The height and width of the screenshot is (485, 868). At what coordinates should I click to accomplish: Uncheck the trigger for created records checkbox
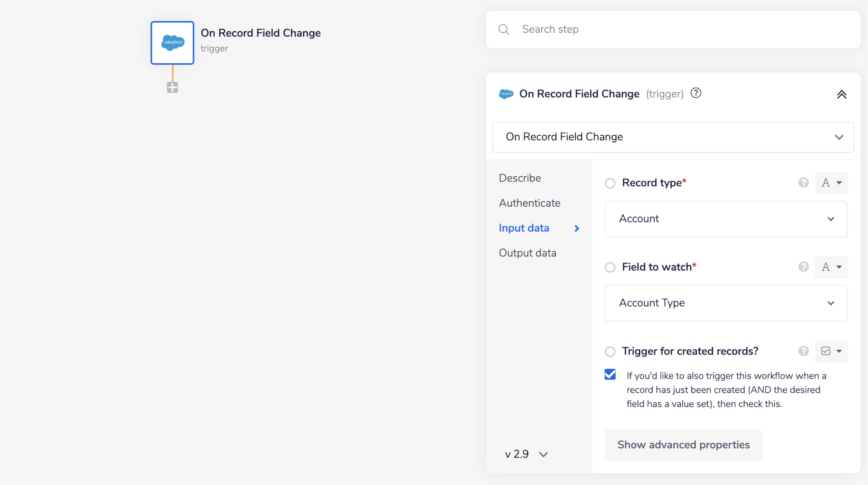coord(610,374)
